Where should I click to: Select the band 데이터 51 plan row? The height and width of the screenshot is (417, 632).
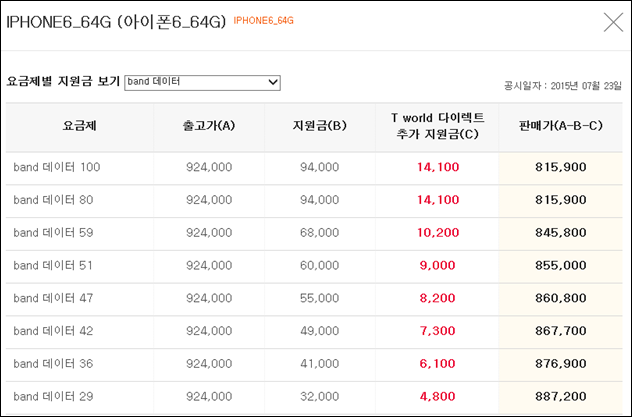coord(314,266)
